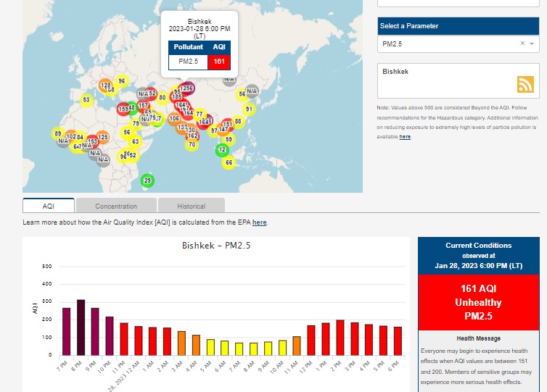Switch to the Concentration tab
This screenshot has height=392, width=547.
click(116, 206)
